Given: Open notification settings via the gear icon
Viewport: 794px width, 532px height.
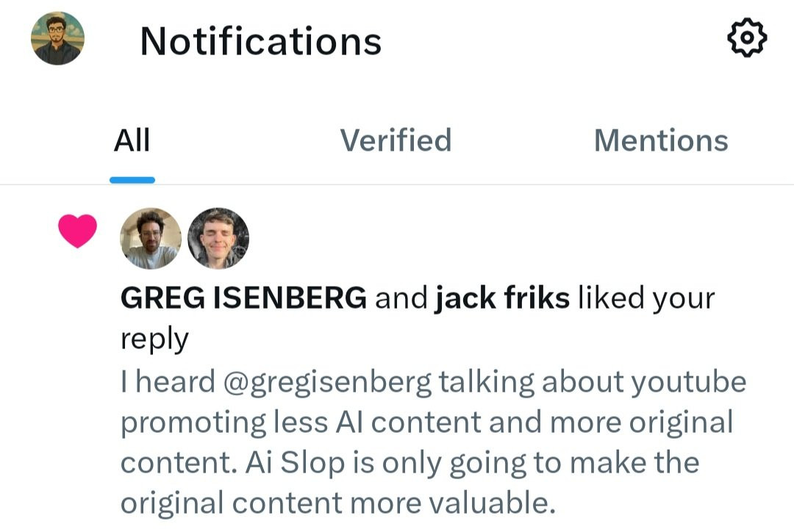Looking at the screenshot, I should tap(747, 38).
